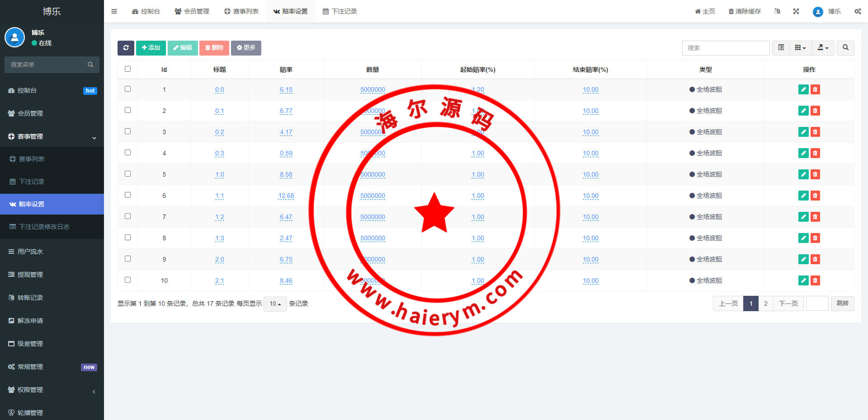Click the green 添加 button
Screen dimensions: 868x420
[x=151, y=48]
